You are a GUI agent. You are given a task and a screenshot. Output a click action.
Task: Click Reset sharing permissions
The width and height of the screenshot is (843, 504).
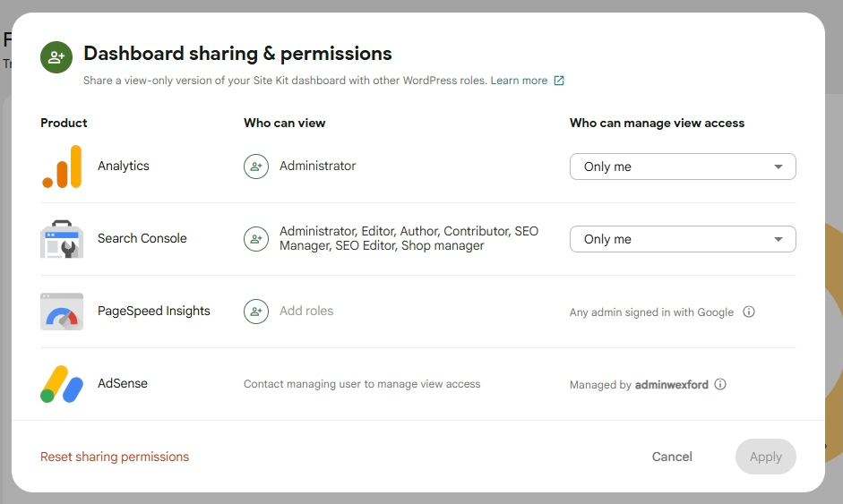click(x=115, y=457)
